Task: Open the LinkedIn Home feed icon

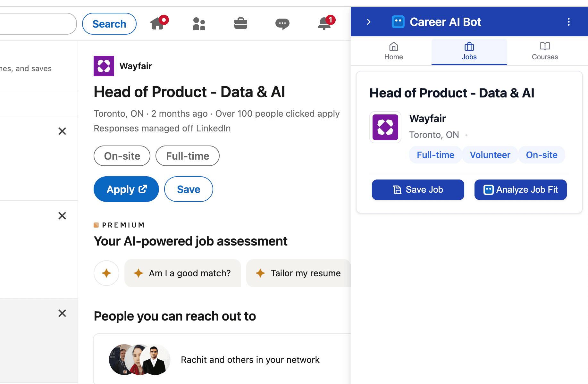Action: click(x=158, y=24)
